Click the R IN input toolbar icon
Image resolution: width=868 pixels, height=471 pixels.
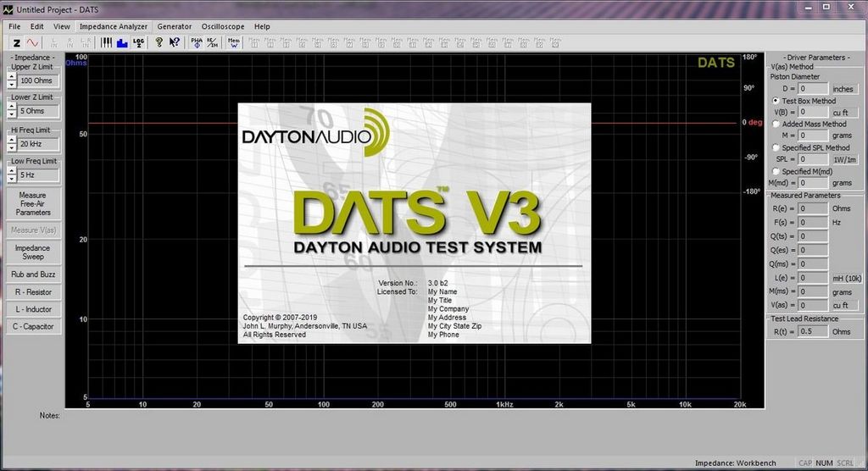(x=70, y=42)
